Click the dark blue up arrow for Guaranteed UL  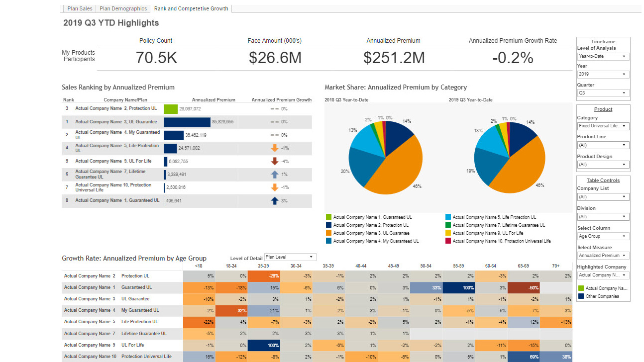click(x=274, y=201)
